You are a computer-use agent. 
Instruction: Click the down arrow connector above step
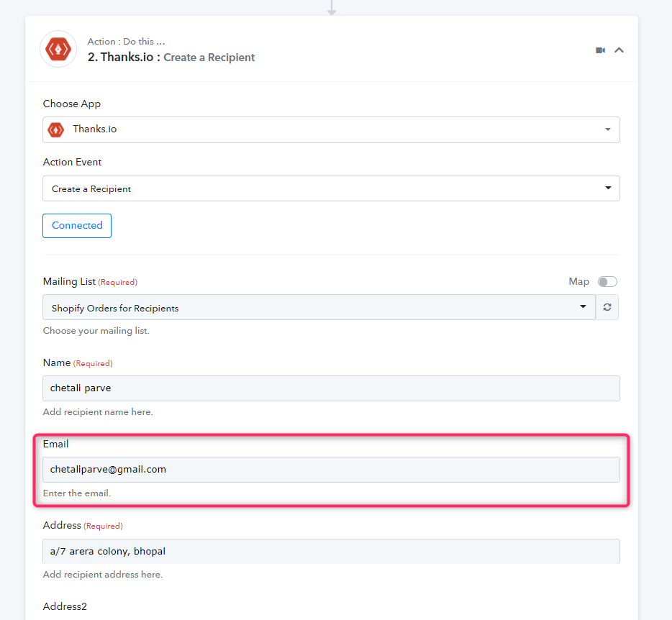tap(331, 8)
